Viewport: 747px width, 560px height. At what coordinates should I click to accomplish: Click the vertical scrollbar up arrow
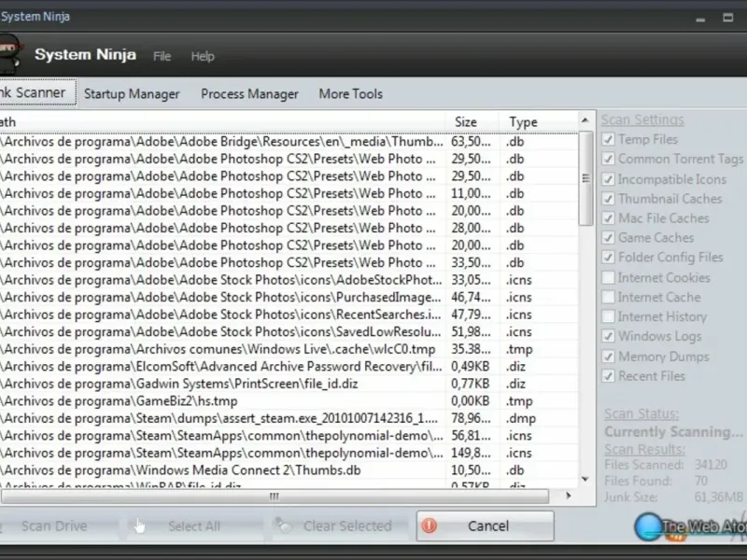coord(585,120)
